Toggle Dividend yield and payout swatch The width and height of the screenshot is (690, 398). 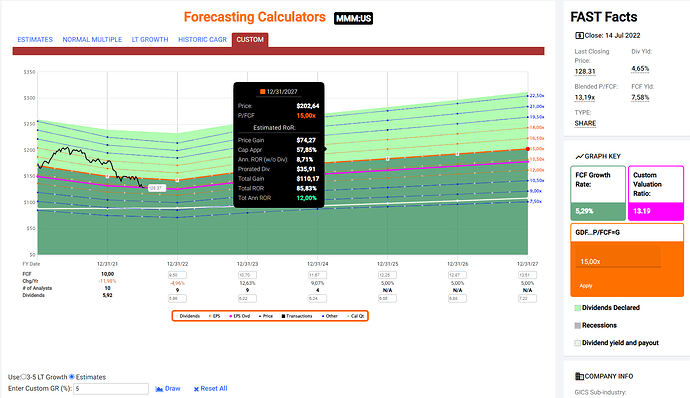(578, 343)
